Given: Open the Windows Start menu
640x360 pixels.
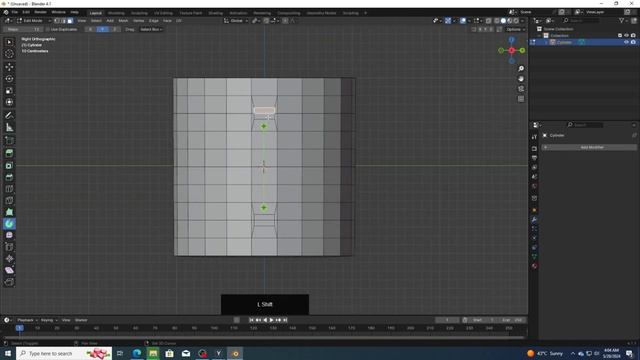Looking at the screenshot, I should click(x=7, y=353).
